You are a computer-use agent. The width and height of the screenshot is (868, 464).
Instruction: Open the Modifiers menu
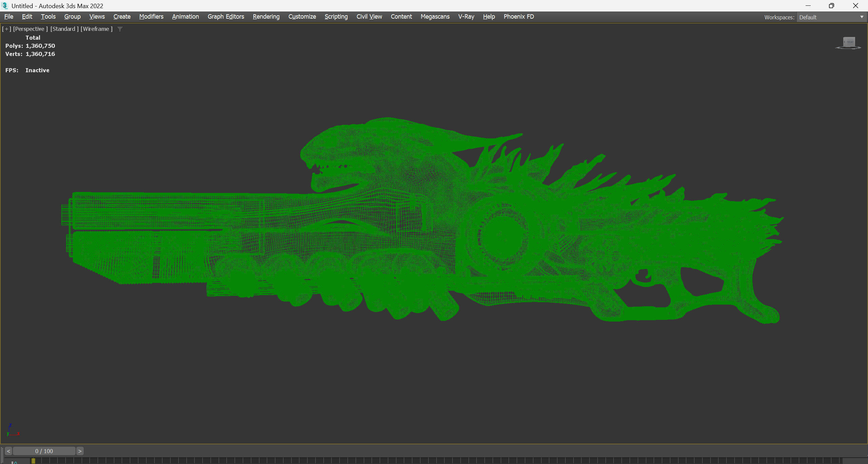(151, 17)
